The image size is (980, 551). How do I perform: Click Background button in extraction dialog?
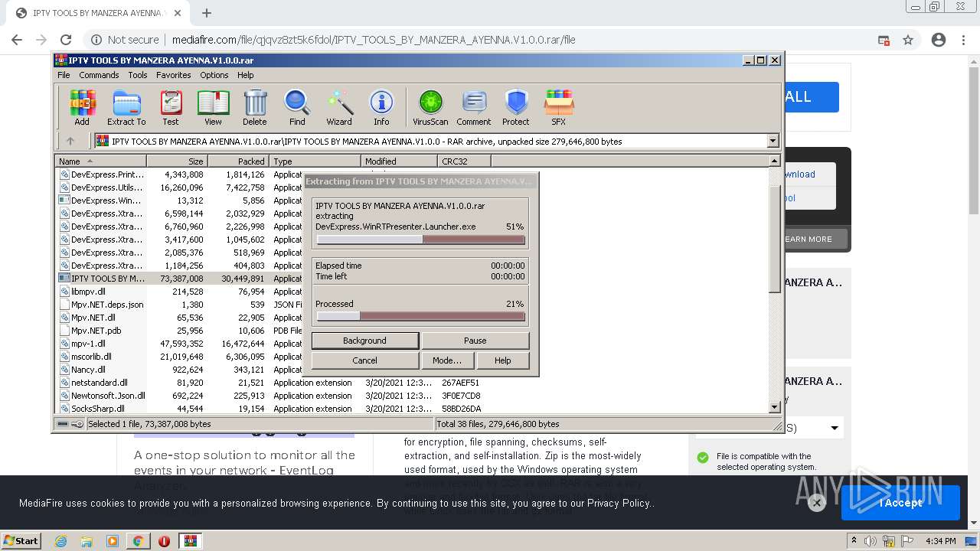pos(364,341)
